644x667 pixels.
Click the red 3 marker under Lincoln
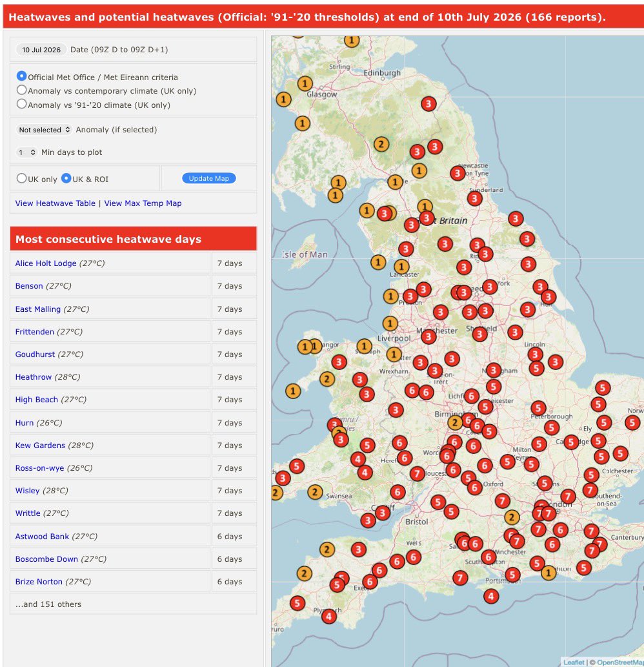coord(535,354)
